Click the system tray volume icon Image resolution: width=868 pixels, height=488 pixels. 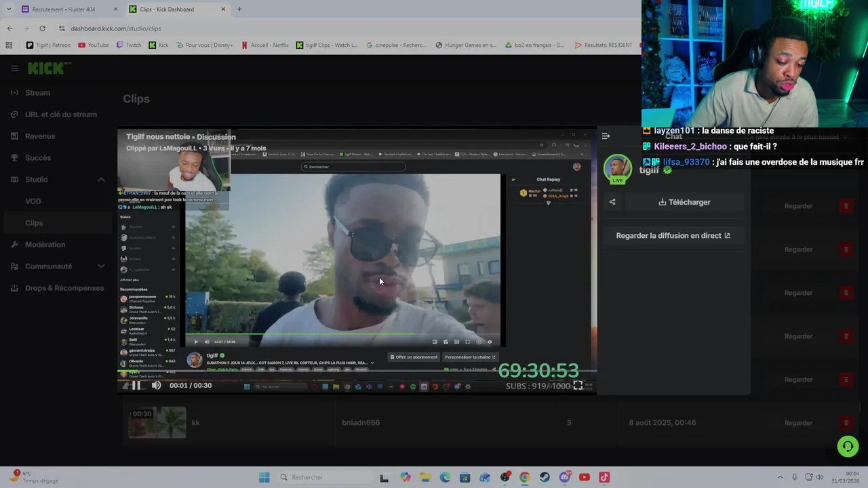pyautogui.click(x=819, y=477)
